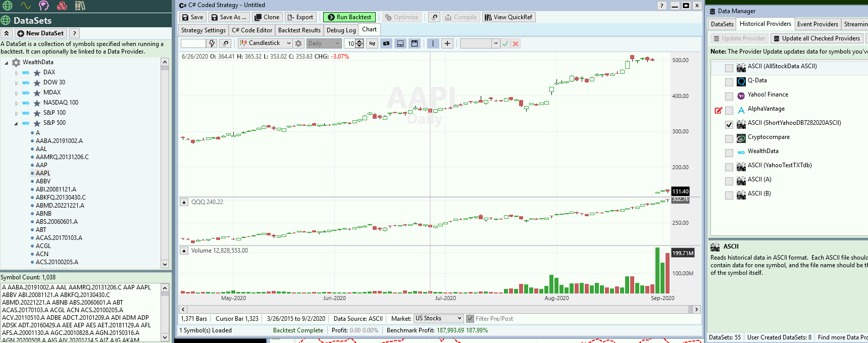Toggle the chart window header icon
Screen dimensions: 868x343
415,43
